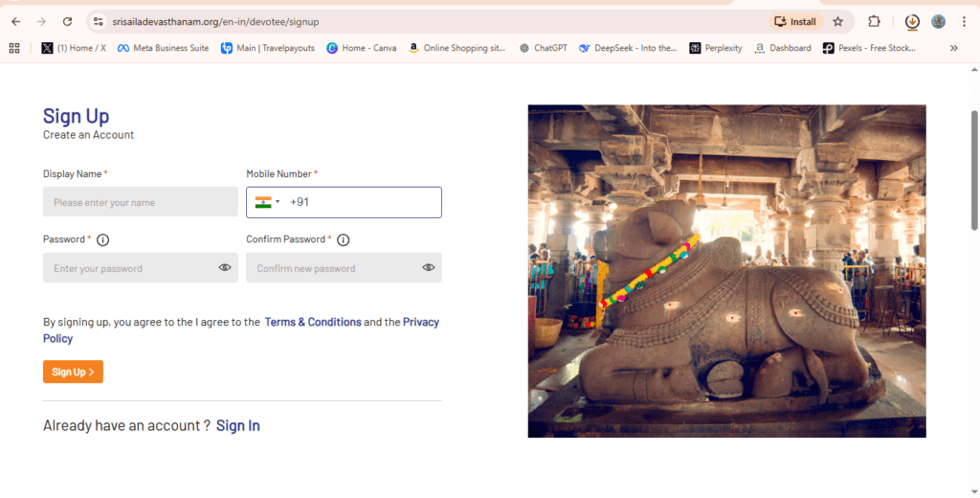
Task: Reload the page
Action: [x=67, y=21]
